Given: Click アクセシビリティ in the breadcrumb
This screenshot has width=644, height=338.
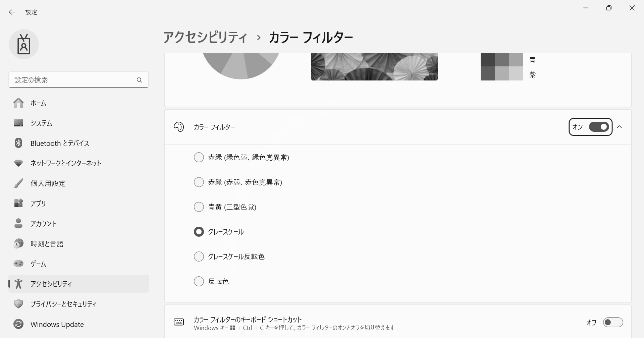Looking at the screenshot, I should pyautogui.click(x=205, y=37).
